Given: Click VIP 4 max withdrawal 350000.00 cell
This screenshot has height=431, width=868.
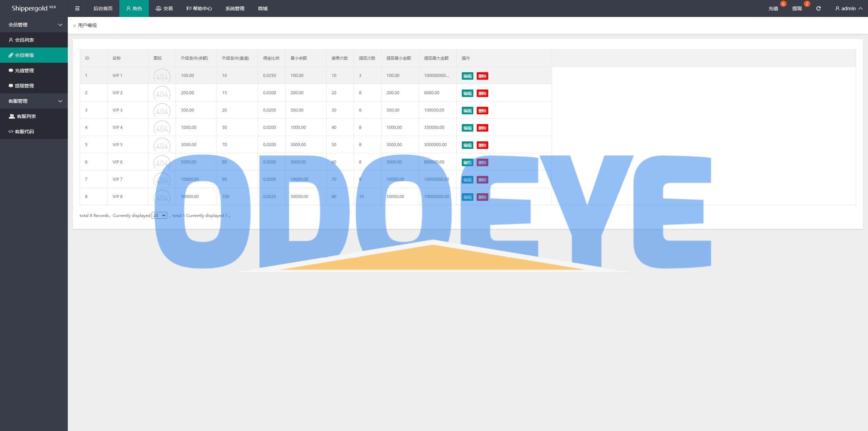Looking at the screenshot, I should pos(438,127).
